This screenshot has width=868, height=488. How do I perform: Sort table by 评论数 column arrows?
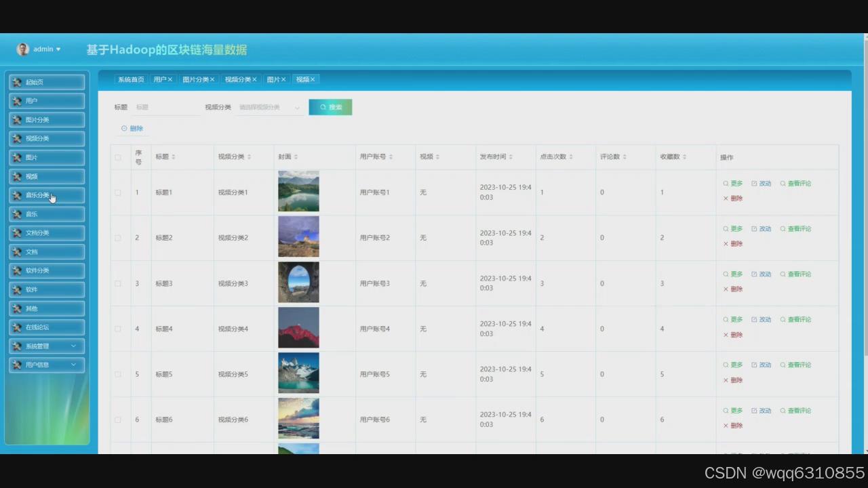624,157
